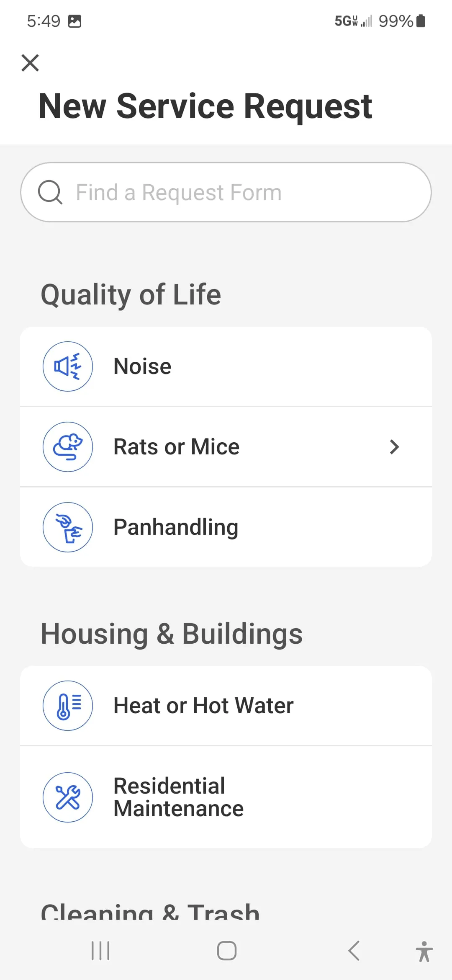This screenshot has height=980, width=452.
Task: Tap the Android recent apps button
Action: click(x=100, y=951)
